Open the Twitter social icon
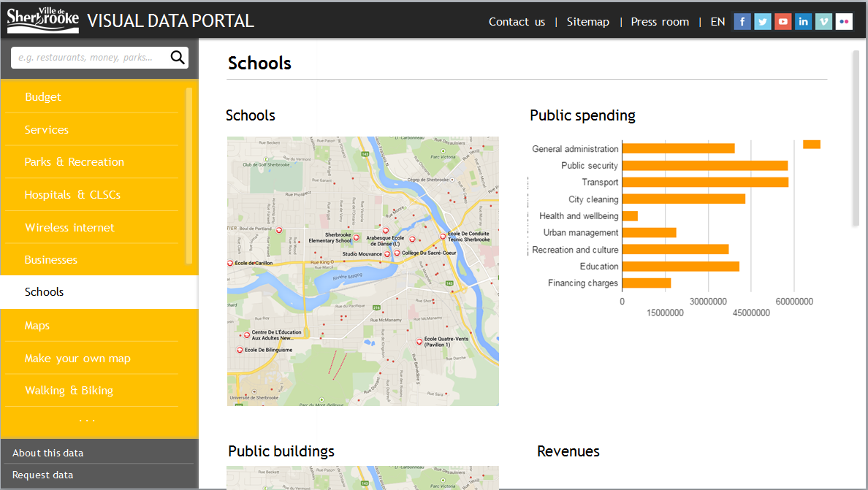 [x=762, y=22]
